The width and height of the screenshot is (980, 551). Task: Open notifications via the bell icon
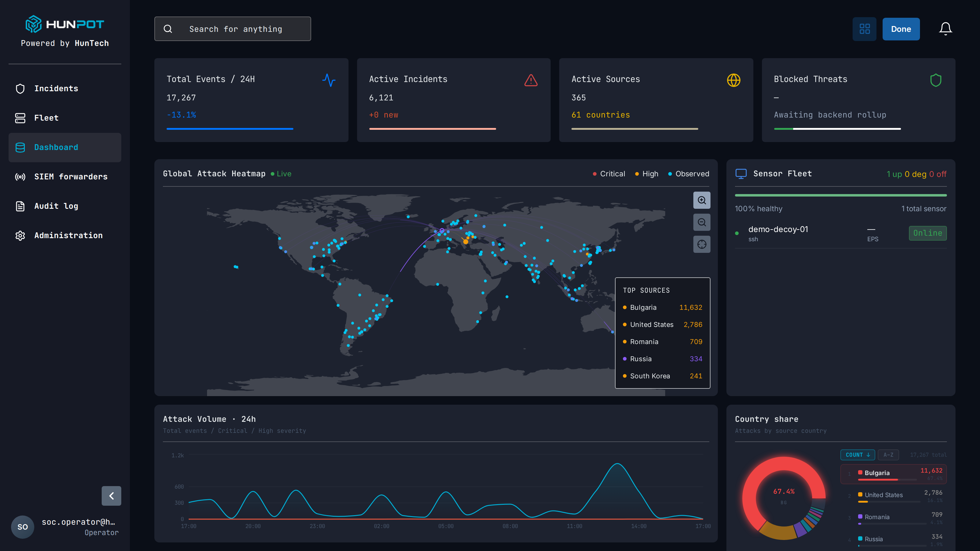pos(945,29)
